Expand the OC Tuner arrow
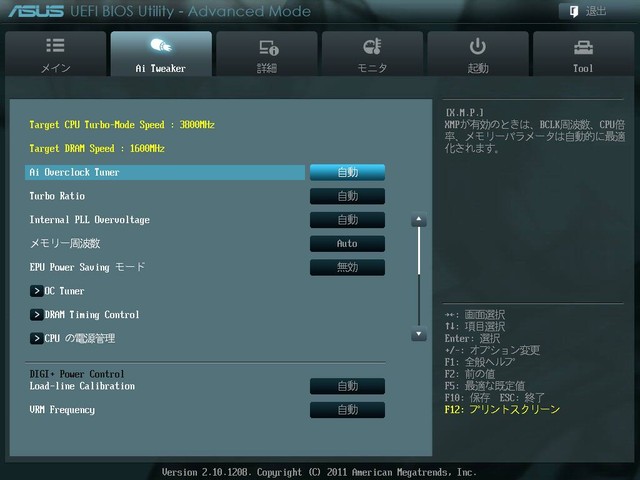The height and width of the screenshot is (480, 640). pyautogui.click(x=36, y=291)
